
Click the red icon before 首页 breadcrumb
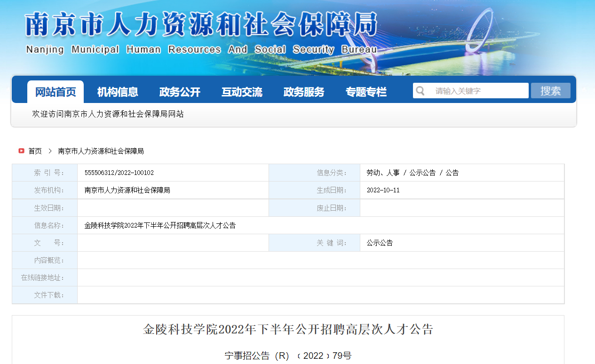point(21,151)
